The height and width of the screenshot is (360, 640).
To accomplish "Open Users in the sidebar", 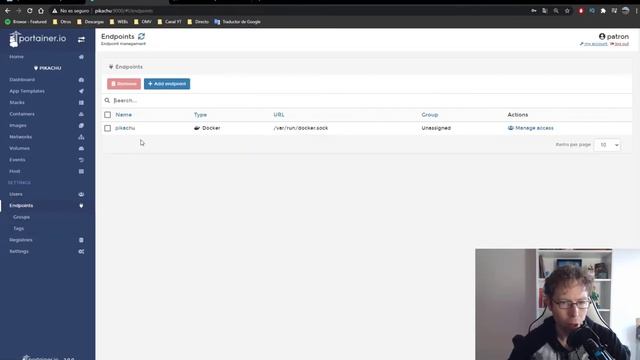I will [x=16, y=194].
